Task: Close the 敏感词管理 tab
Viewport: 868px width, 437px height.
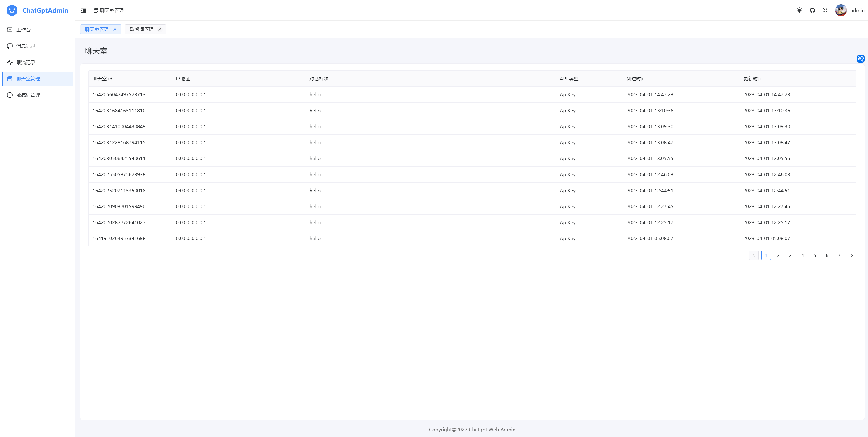Action: click(x=160, y=29)
